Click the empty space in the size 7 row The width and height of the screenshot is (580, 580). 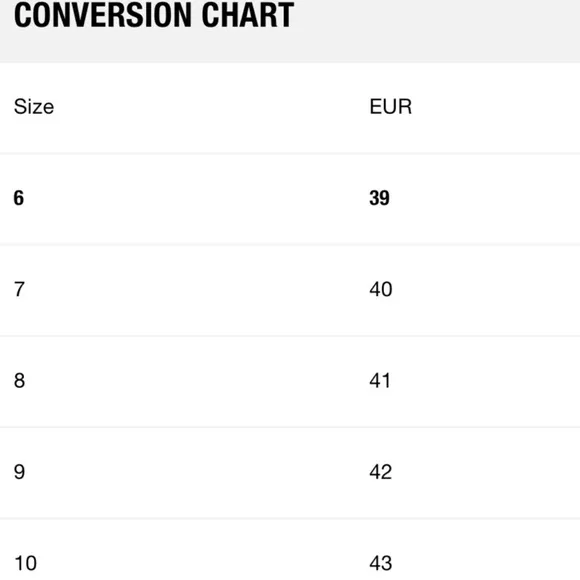(x=196, y=289)
